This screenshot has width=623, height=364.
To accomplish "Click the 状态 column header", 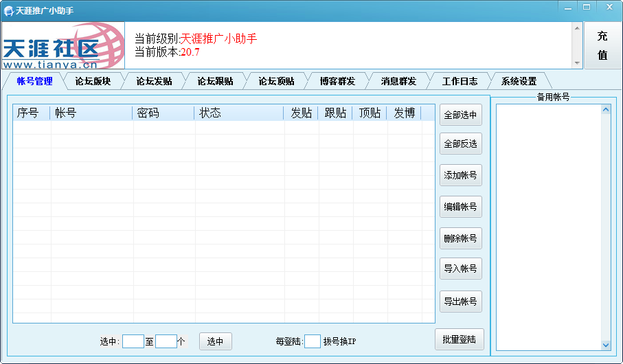I will click(239, 113).
